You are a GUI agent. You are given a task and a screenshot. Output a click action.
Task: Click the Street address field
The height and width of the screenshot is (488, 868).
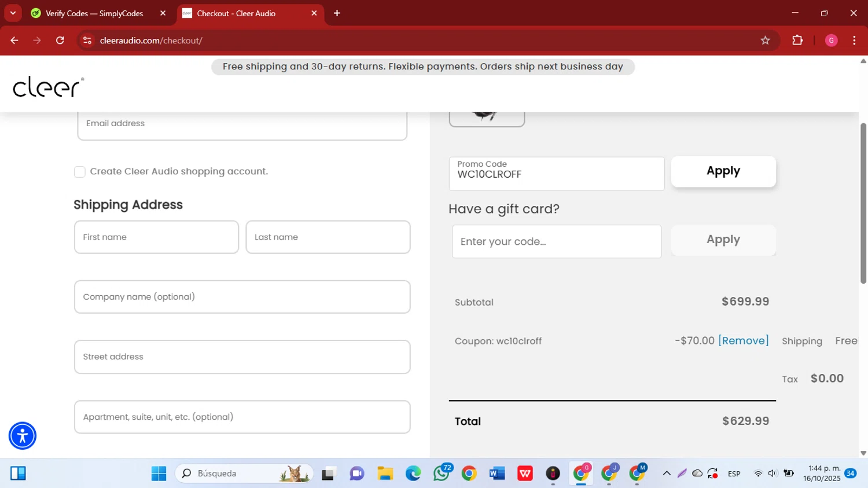[242, 357]
